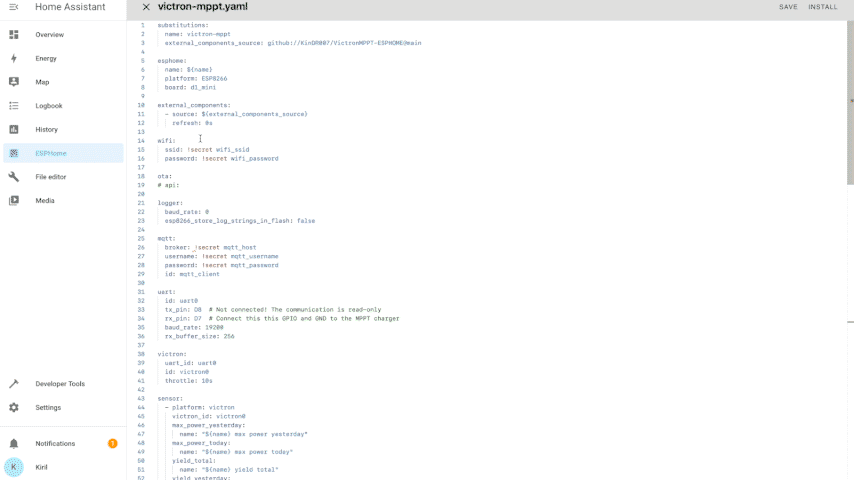Click the vertical editor scrollbar thumb
The width and height of the screenshot is (854, 480).
(x=850, y=104)
